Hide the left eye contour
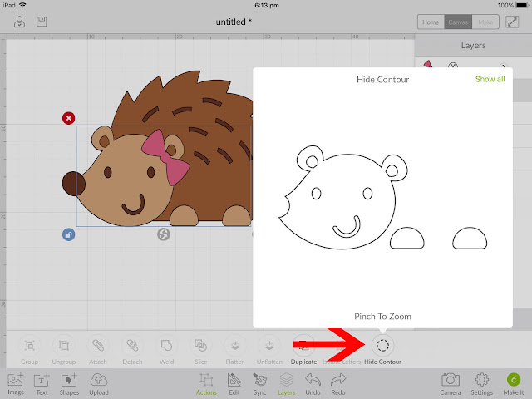Viewport: 532px width, 399px height. click(x=316, y=194)
